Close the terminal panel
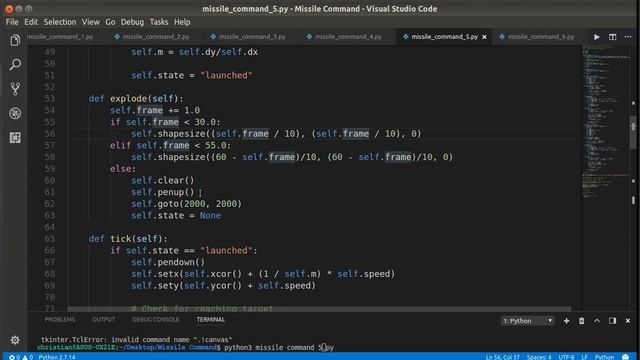The image size is (640, 360). [x=628, y=321]
